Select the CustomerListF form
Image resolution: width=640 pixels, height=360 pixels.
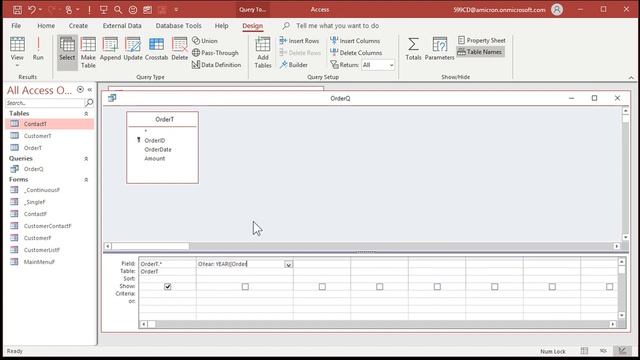coord(50,250)
